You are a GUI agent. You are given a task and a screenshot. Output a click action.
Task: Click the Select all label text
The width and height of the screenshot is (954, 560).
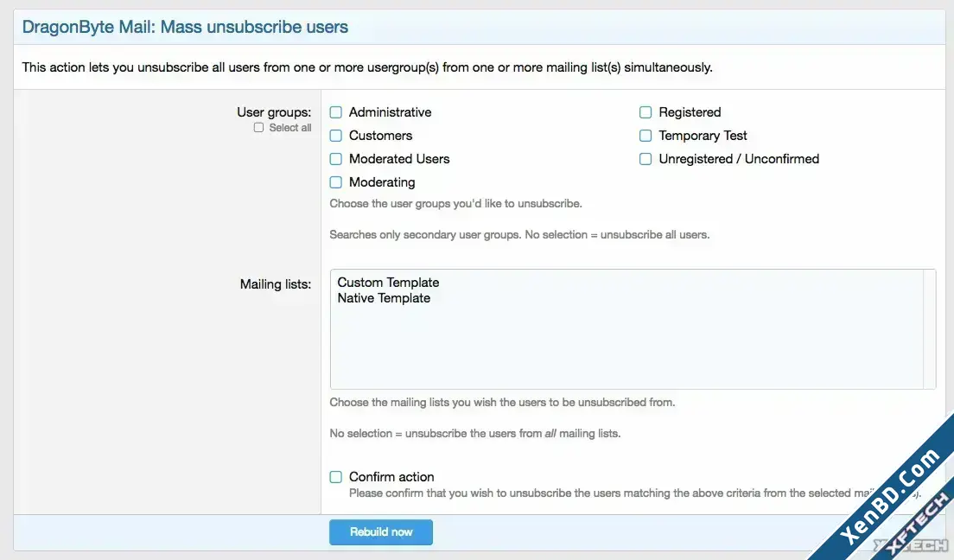pyautogui.click(x=290, y=128)
